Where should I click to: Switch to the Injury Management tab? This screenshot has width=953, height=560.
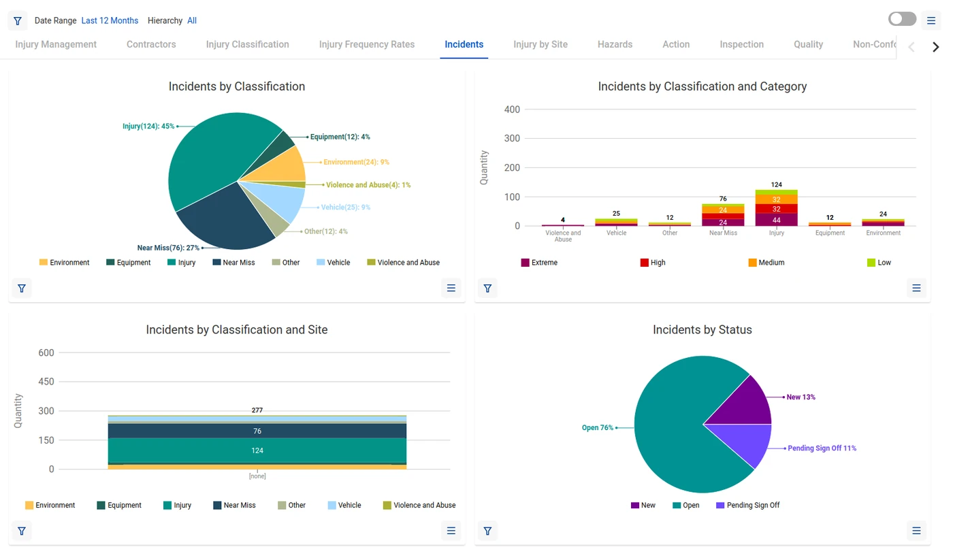point(56,44)
